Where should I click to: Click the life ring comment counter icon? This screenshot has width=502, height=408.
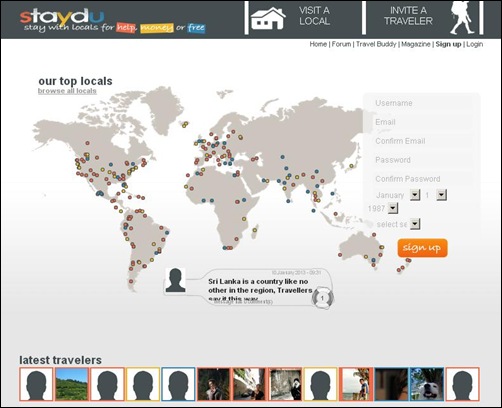click(322, 298)
